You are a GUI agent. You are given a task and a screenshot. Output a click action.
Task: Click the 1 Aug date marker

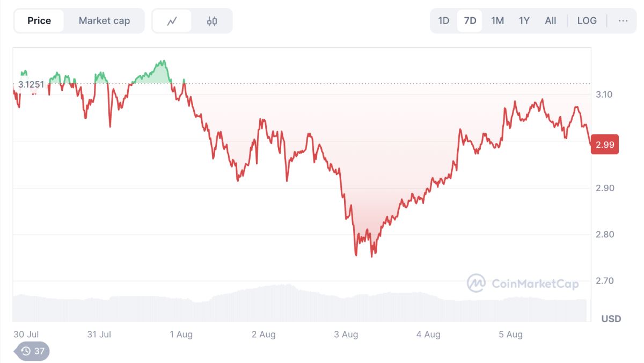[181, 335]
